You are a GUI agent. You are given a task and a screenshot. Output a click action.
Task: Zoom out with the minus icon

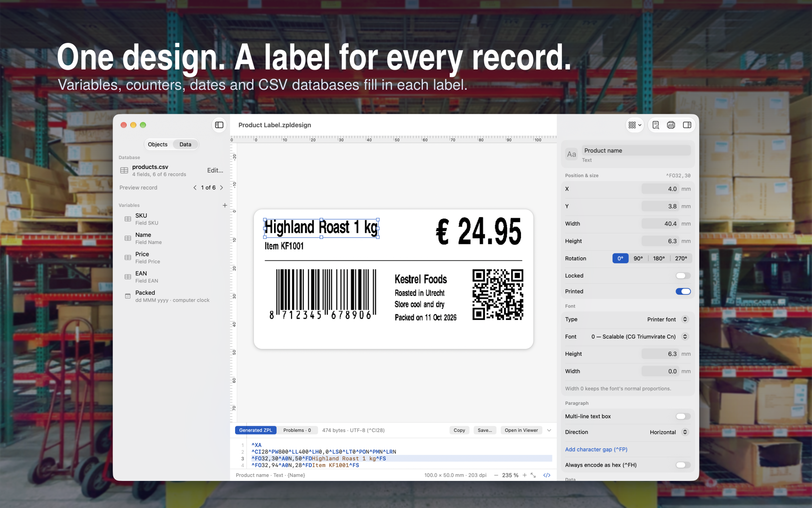[x=496, y=475]
